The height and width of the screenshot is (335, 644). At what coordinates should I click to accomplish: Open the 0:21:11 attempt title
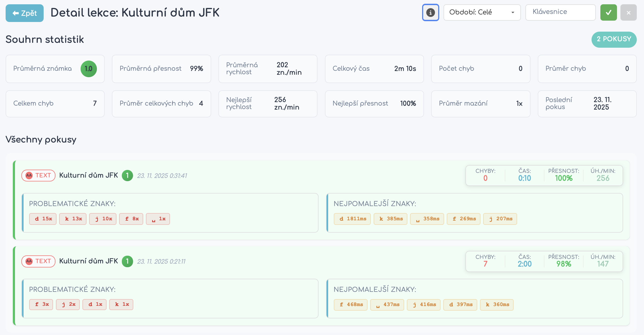click(89, 261)
